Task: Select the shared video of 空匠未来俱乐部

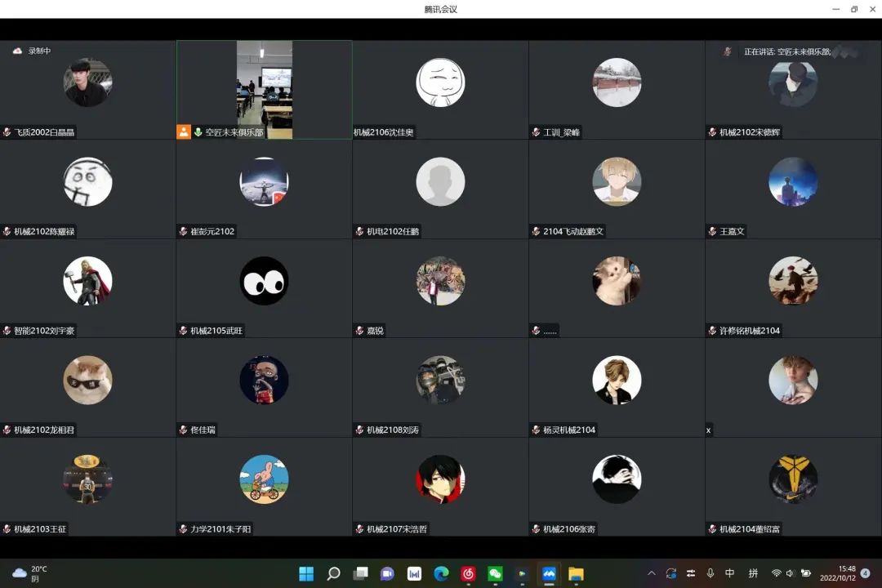Action: pos(265,88)
